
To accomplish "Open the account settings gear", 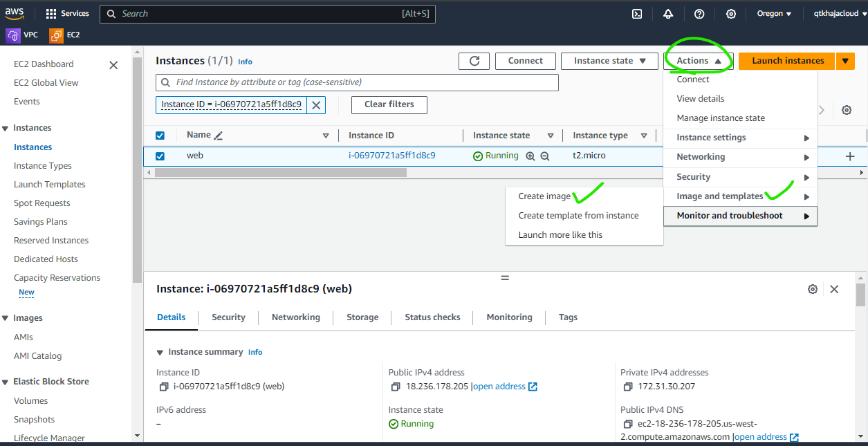I will [731, 13].
